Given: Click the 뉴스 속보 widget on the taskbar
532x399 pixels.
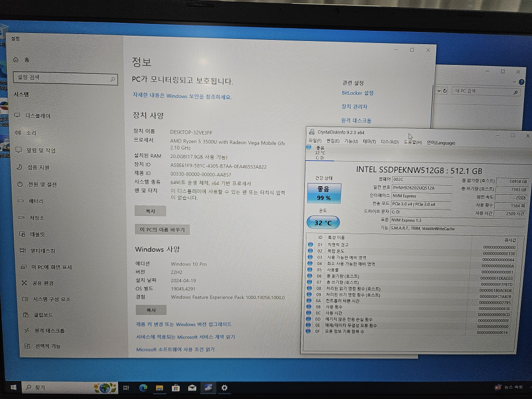Looking at the screenshot, I should coord(509,387).
